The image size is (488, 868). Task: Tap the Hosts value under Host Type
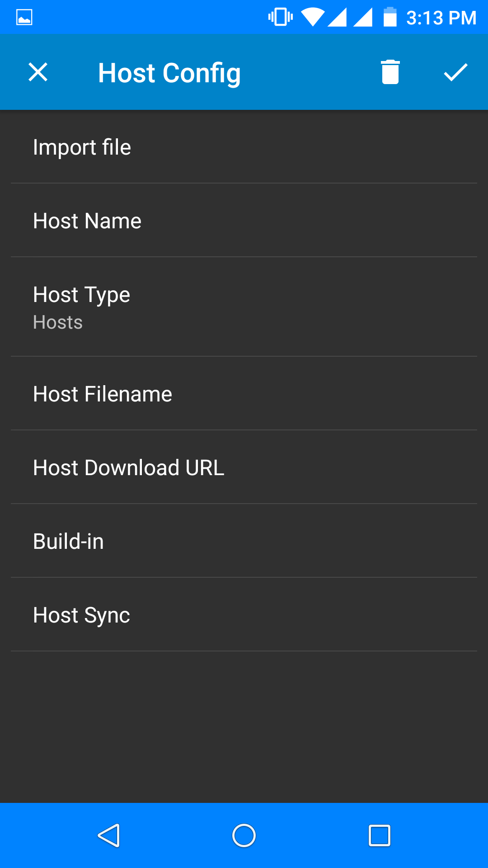[58, 323]
